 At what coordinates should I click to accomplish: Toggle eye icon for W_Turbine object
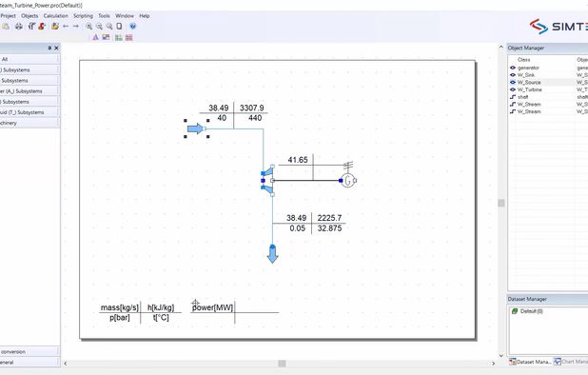point(513,89)
